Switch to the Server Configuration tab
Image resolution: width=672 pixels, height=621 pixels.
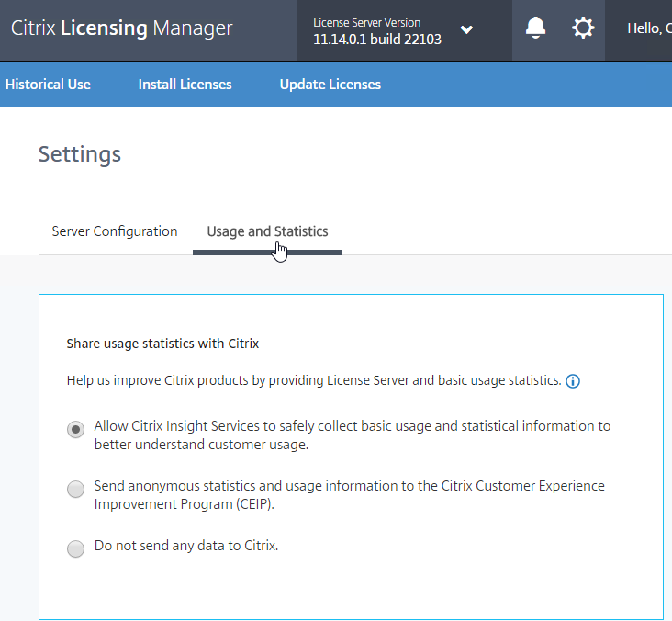tap(115, 231)
